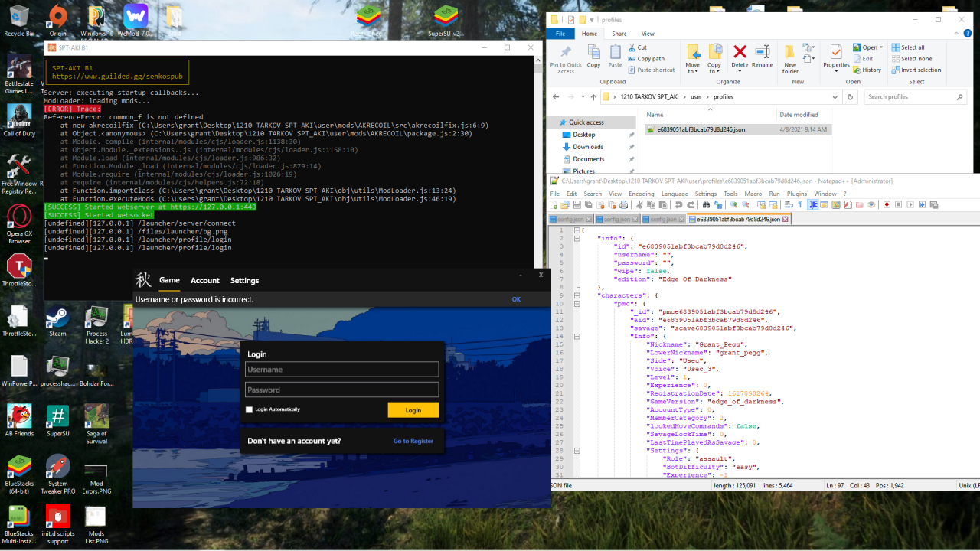Click the Up arrow in Explorer navigation
Image resolution: width=980 pixels, height=551 pixels.
593,97
